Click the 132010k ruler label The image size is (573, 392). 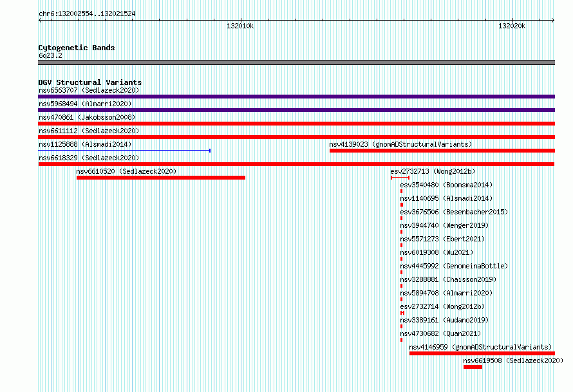click(240, 26)
